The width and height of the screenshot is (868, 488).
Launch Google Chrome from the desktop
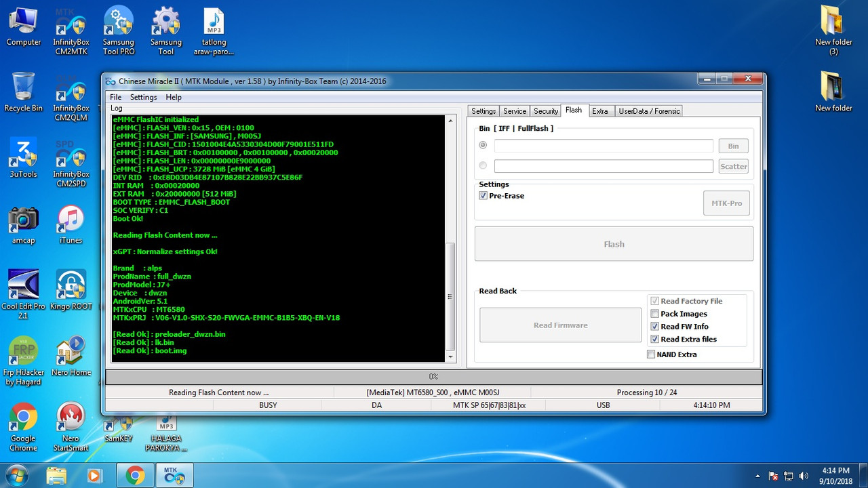tap(24, 428)
